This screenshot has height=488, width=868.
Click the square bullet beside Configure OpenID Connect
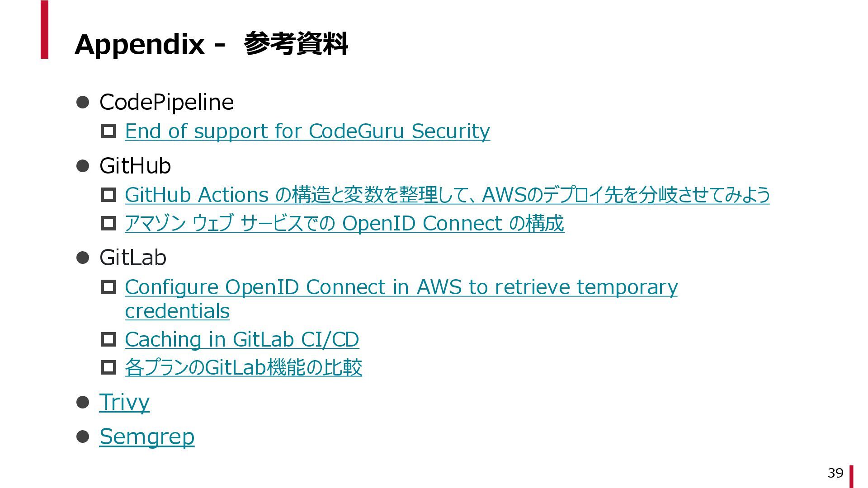pyautogui.click(x=108, y=287)
